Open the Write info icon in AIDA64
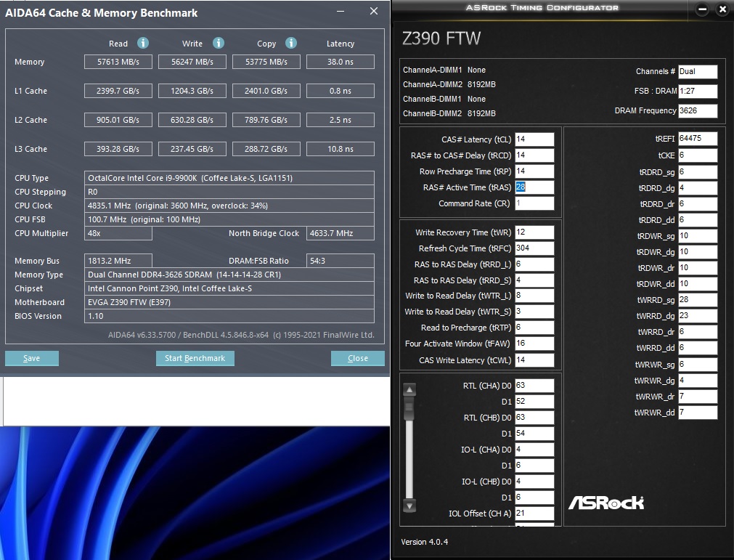 pos(218,43)
